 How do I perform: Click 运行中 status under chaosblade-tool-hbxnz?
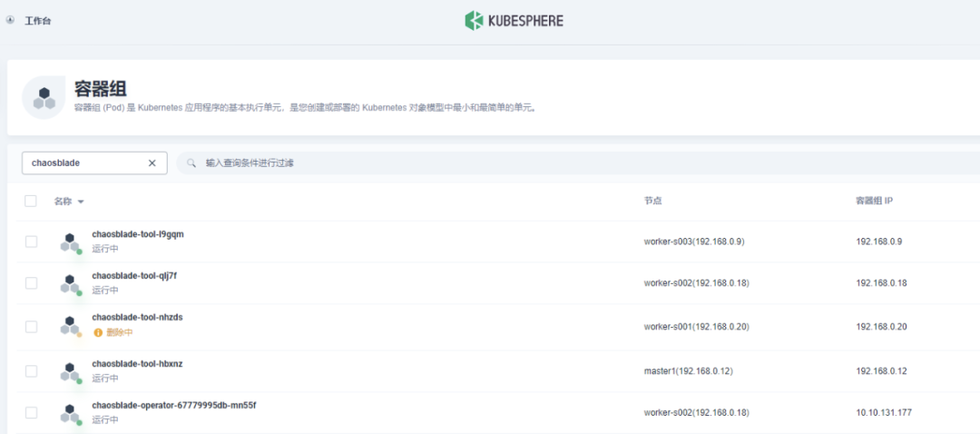[x=105, y=378]
